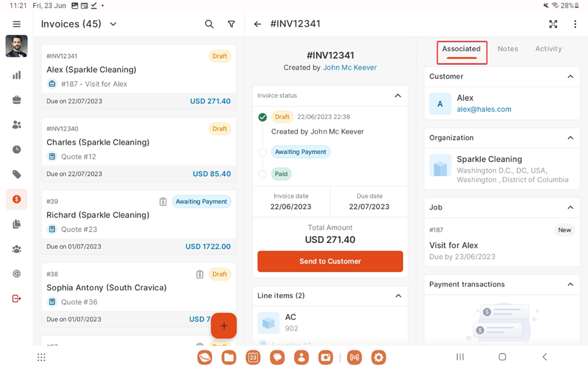Open the John Mc Keever link

[x=350, y=68]
